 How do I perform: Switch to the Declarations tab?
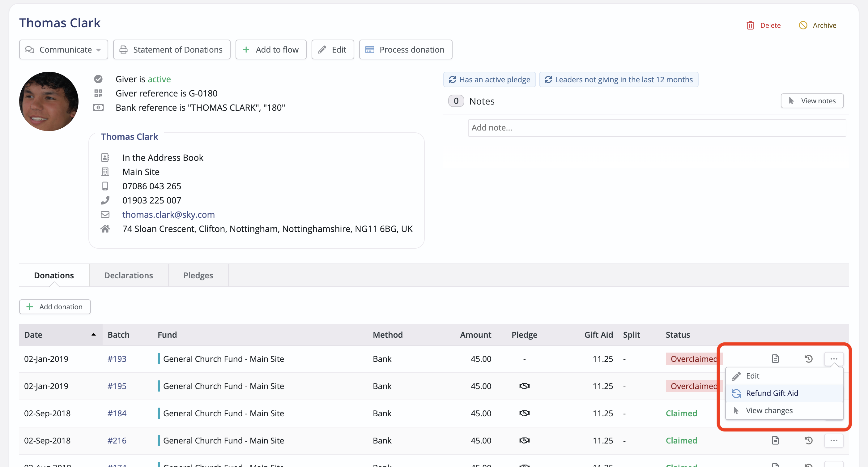[128, 276]
